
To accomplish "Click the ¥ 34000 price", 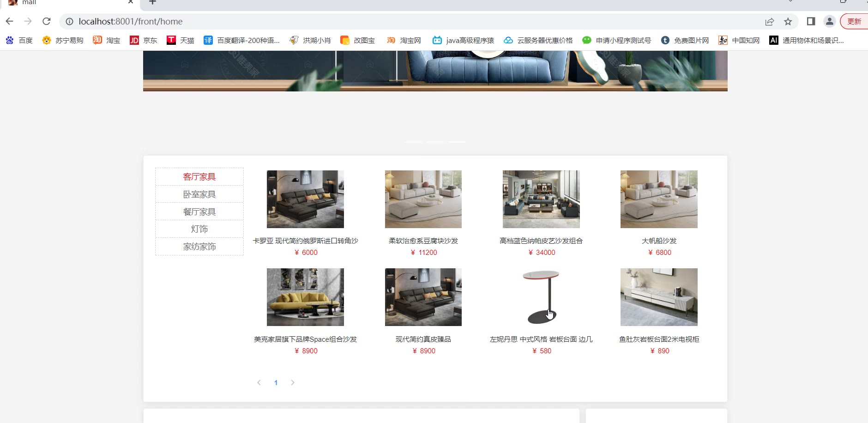I will [542, 253].
